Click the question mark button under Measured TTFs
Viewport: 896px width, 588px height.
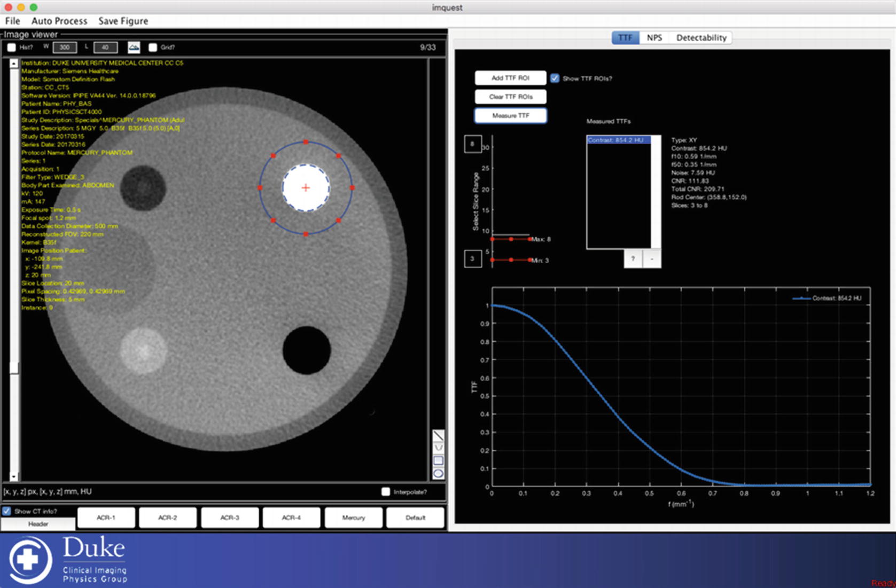coord(633,259)
